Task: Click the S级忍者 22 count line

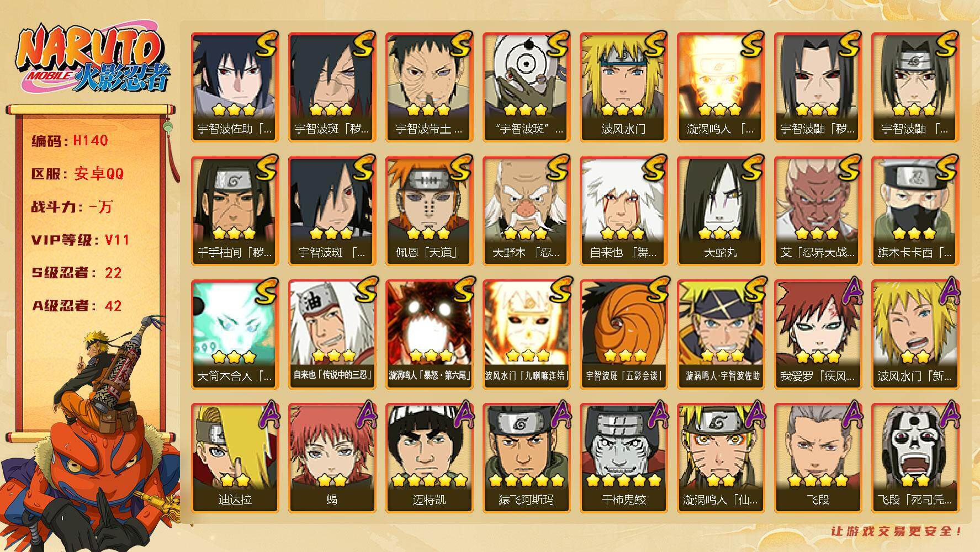Action: click(x=77, y=273)
